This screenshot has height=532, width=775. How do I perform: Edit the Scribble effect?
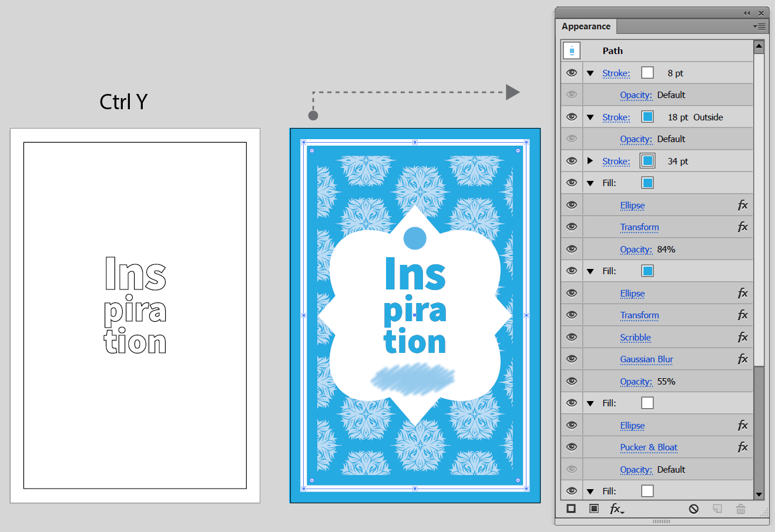point(636,338)
